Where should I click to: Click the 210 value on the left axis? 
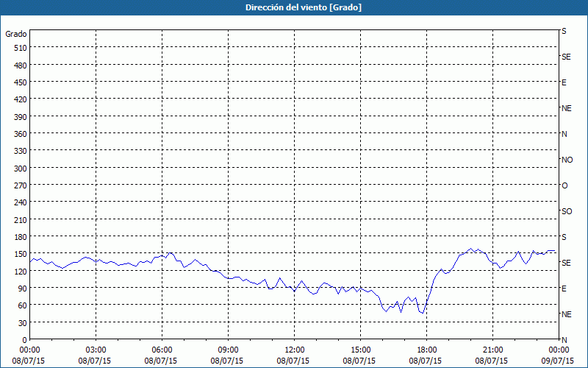21,220
